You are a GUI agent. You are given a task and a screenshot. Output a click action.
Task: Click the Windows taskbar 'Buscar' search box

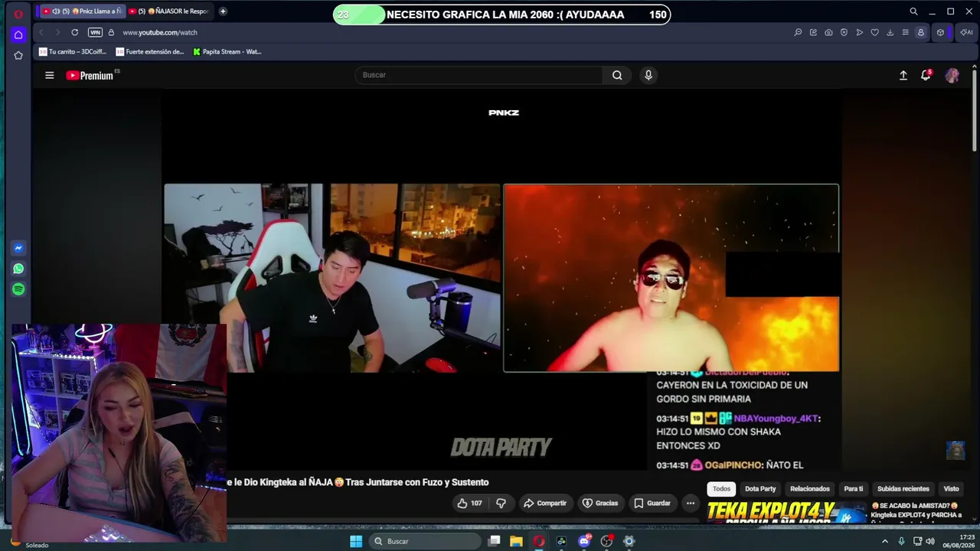click(425, 541)
